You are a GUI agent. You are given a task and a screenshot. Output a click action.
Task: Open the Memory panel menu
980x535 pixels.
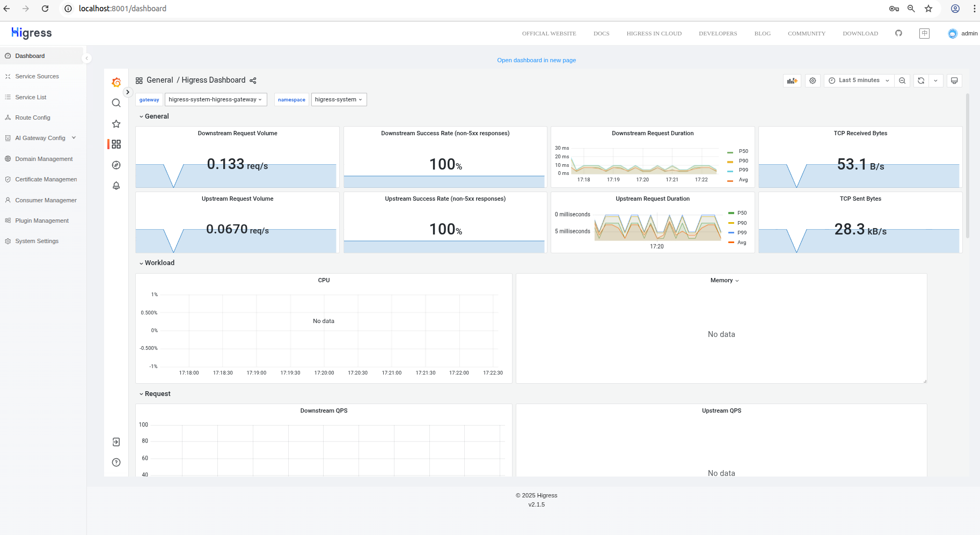pyautogui.click(x=725, y=281)
